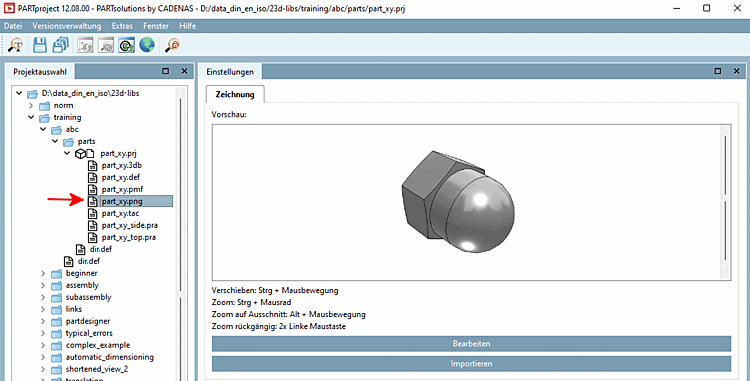Viewport: 750px width, 381px height.
Task: Click the first greyed-out window toolbar icon
Action: pyautogui.click(x=85, y=45)
